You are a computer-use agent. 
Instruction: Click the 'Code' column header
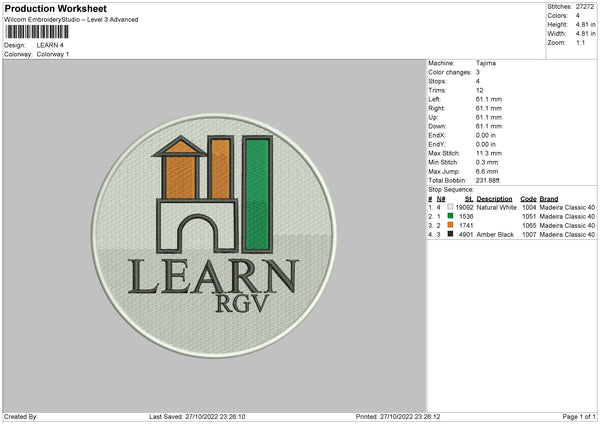coord(528,199)
